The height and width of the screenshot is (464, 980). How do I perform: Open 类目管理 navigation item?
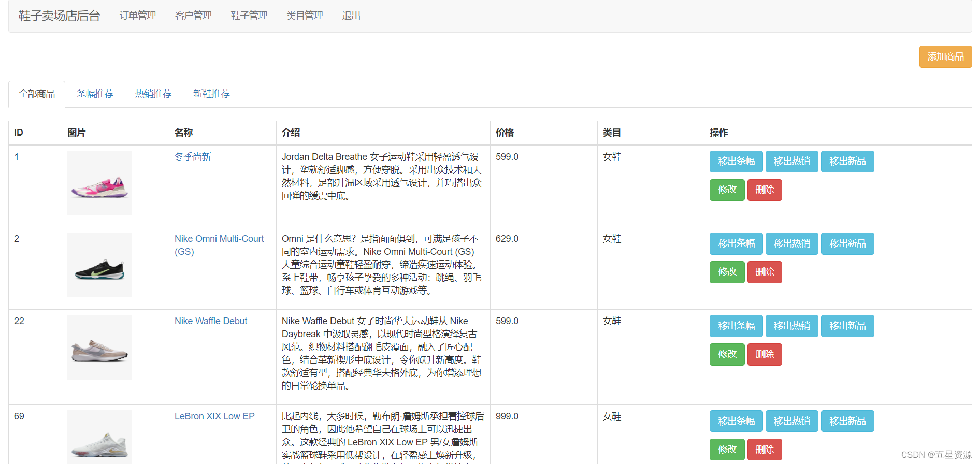pos(305,16)
